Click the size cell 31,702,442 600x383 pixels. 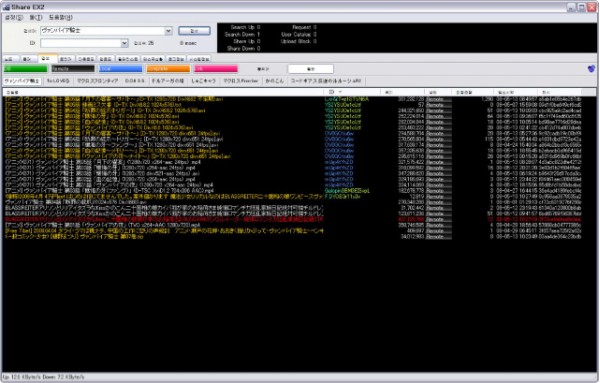pos(412,208)
